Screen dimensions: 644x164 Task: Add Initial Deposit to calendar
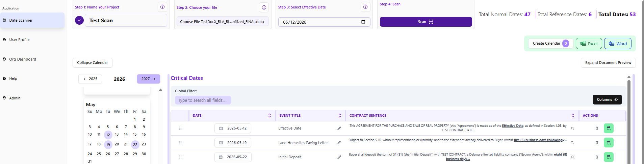[x=609, y=157]
